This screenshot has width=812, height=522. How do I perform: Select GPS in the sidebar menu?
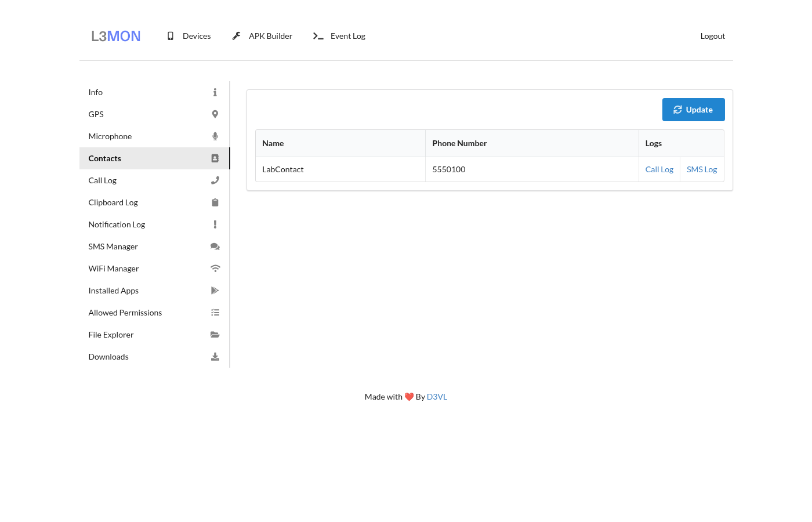coord(154,114)
